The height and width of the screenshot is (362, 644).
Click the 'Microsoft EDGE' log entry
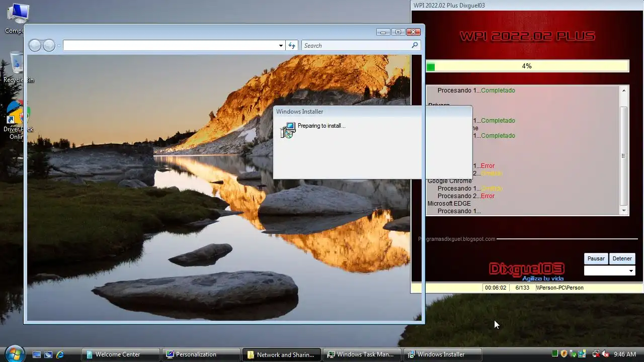pos(449,204)
